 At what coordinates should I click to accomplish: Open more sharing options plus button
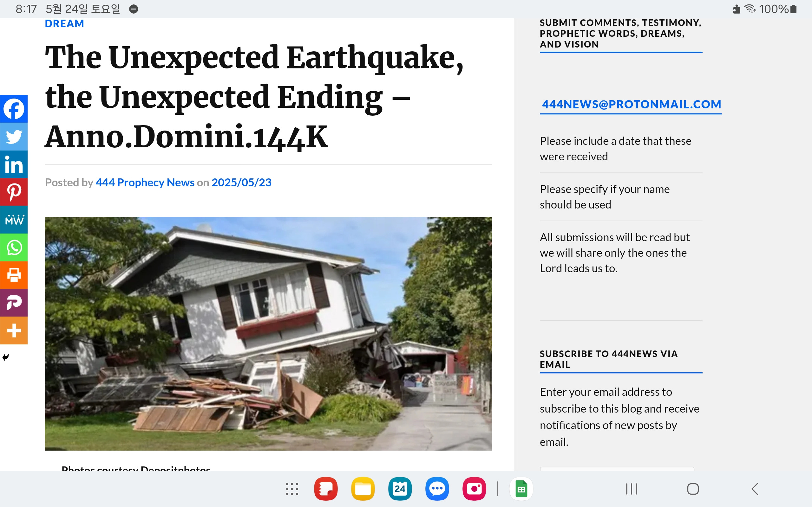[x=14, y=331]
